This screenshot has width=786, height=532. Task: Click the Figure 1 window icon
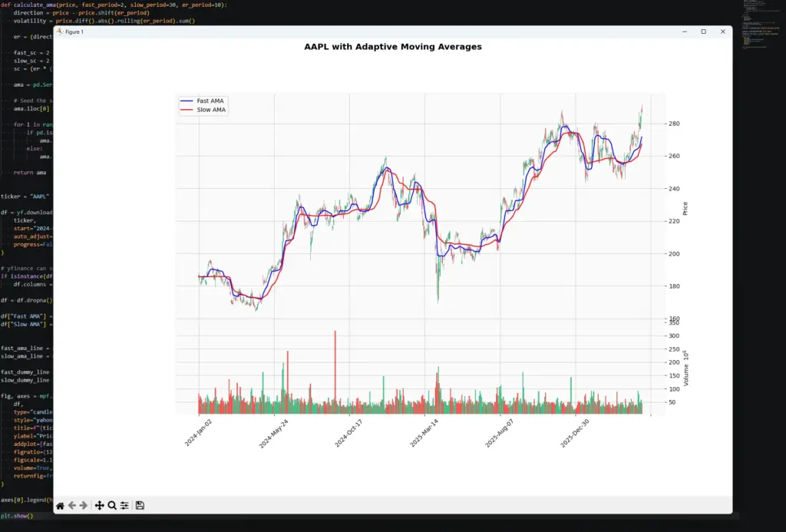click(x=60, y=31)
